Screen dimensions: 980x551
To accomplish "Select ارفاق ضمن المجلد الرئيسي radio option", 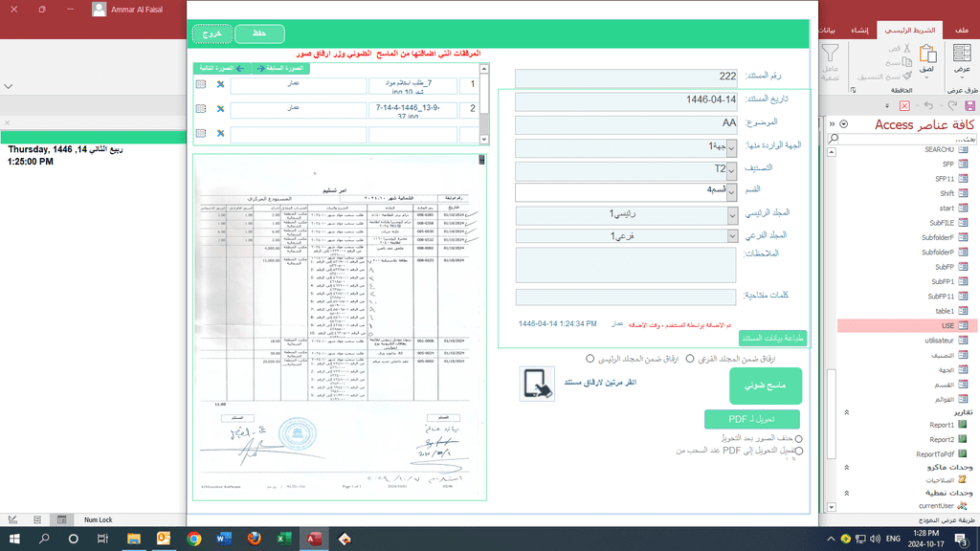I will [x=590, y=359].
